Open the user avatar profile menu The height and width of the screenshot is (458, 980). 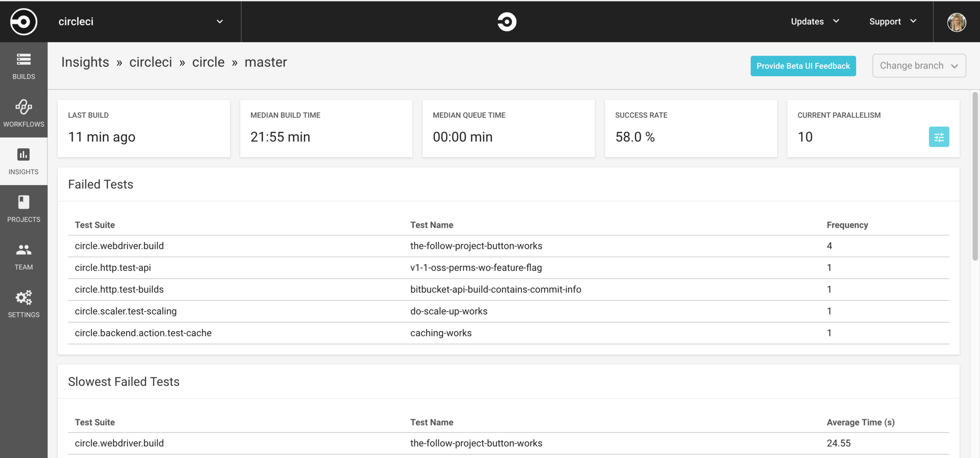pyautogui.click(x=956, y=22)
